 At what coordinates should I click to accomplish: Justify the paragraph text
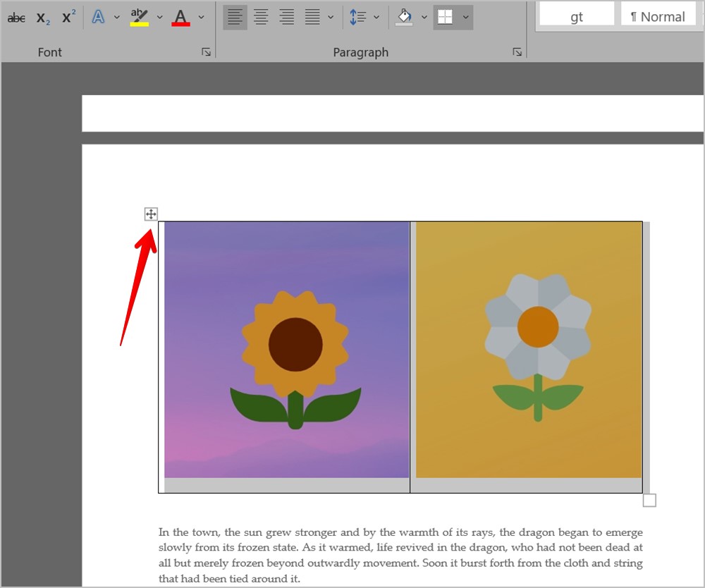point(312,17)
